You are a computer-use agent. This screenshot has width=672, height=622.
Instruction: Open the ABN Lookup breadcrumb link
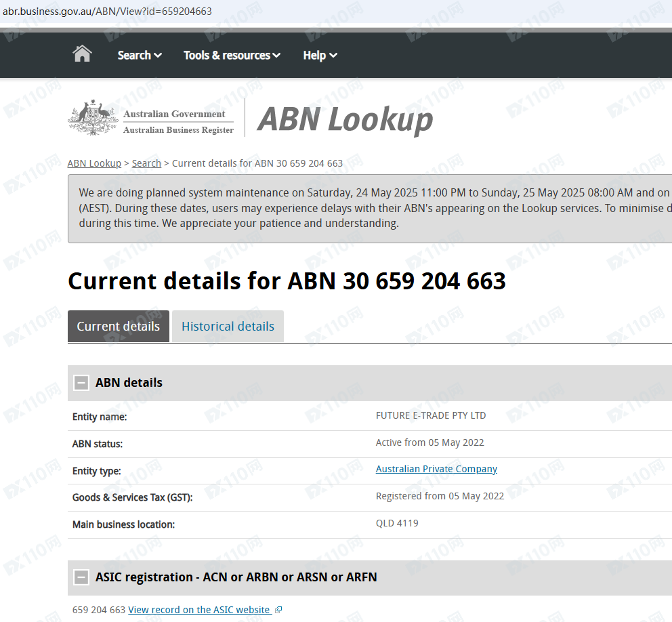[94, 163]
